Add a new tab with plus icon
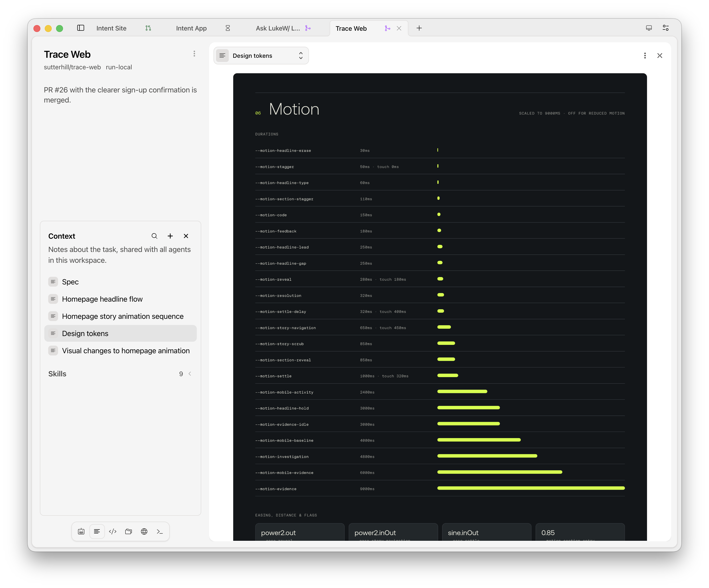This screenshot has width=709, height=588. click(x=419, y=28)
